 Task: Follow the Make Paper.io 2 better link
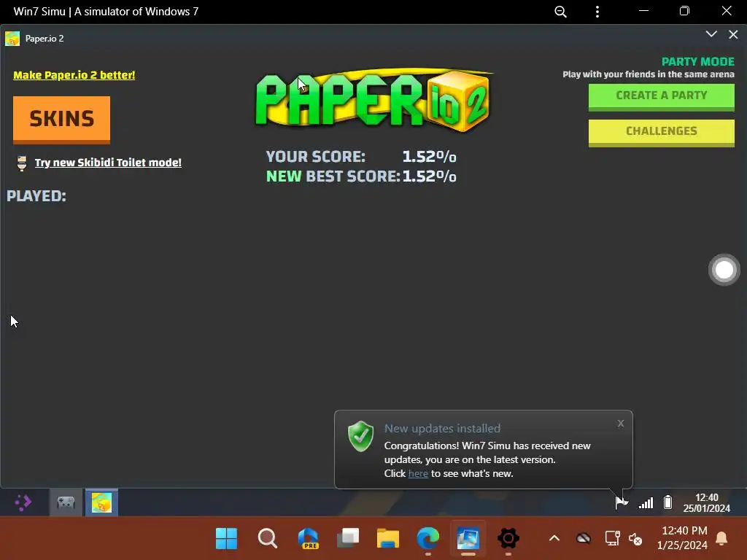pos(74,75)
